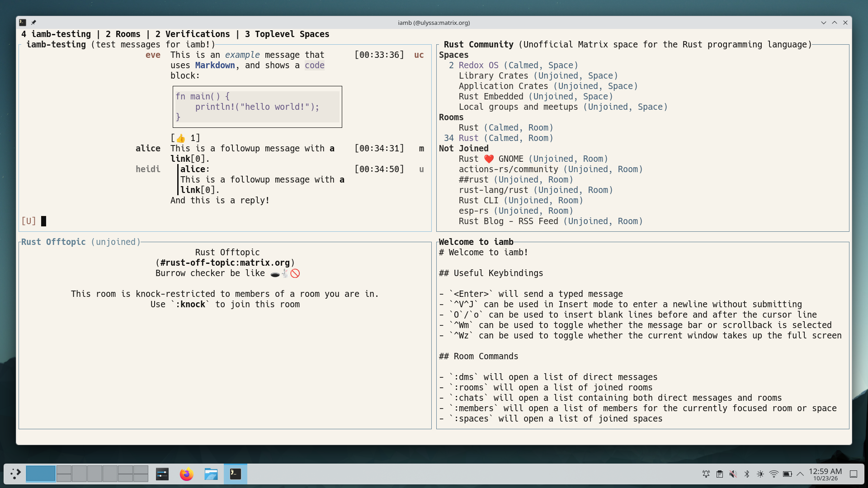Open the clock showing 12:59 AM
This screenshot has width=868, height=488.
click(x=825, y=474)
